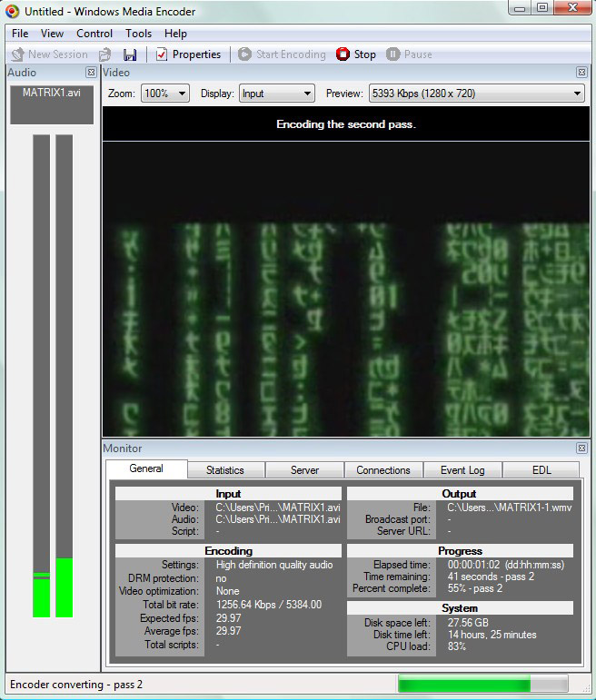
Task: Click the '55% - pass 2' percent complete
Action: 475,588
